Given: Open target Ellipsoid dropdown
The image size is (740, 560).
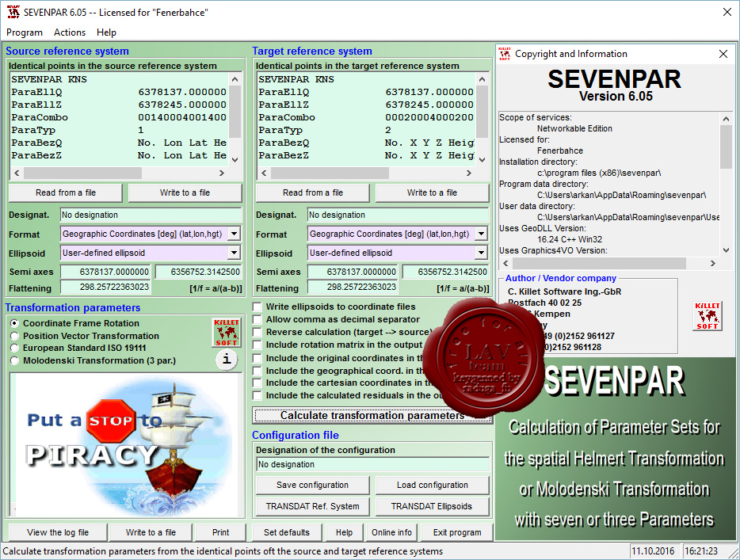Looking at the screenshot, I should pos(482,253).
